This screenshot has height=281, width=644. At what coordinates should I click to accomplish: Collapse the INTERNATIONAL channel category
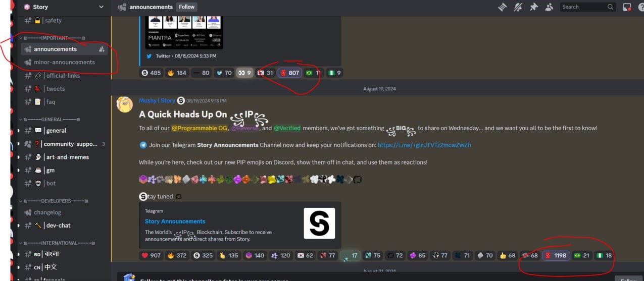[58, 243]
